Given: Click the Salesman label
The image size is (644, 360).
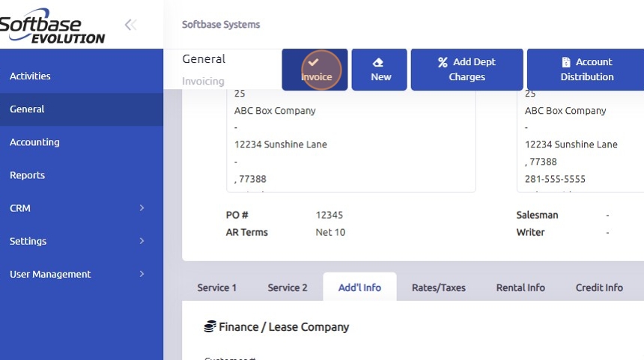Looking at the screenshot, I should [x=537, y=215].
